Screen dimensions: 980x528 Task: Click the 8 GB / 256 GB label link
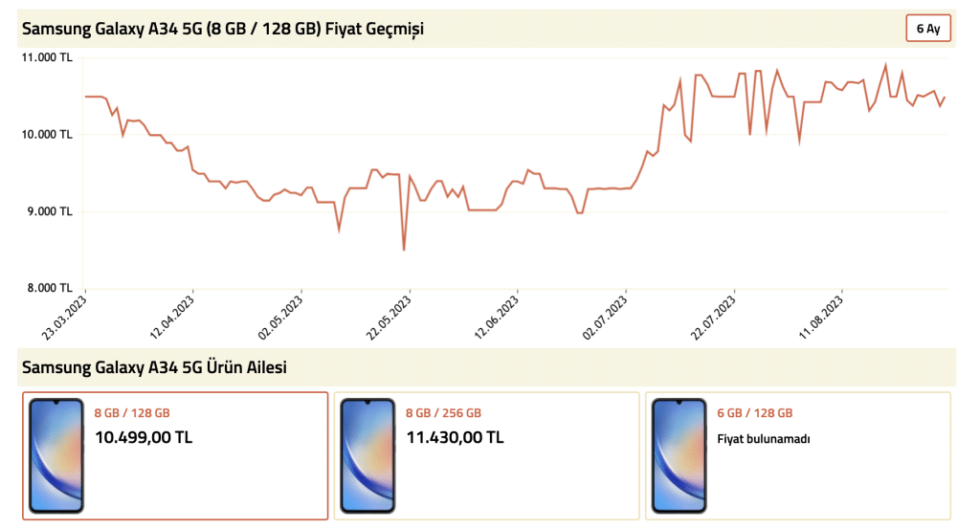[443, 413]
